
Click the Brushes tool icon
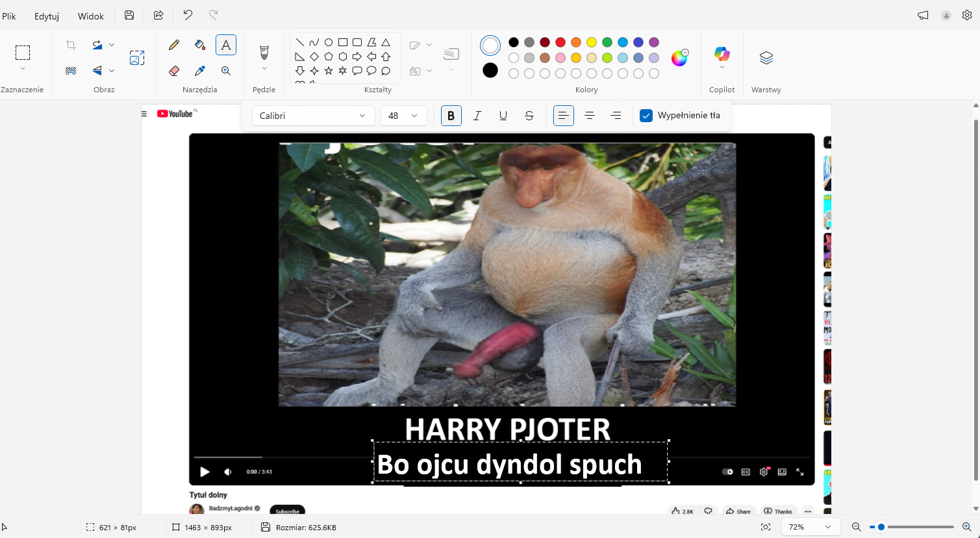coord(264,51)
